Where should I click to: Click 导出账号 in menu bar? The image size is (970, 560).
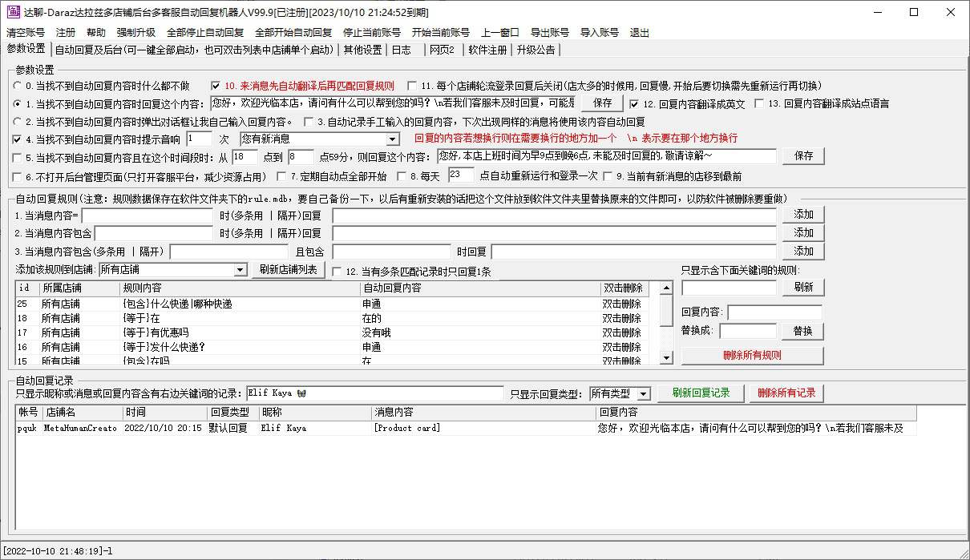550,33
